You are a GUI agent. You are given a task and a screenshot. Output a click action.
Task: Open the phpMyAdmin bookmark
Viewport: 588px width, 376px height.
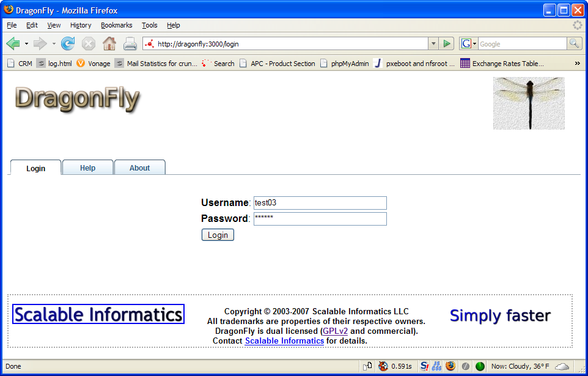pyautogui.click(x=345, y=64)
